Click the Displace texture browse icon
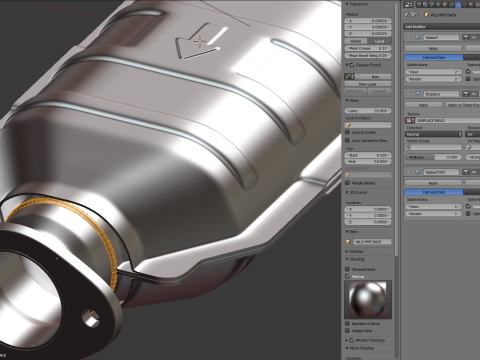 point(410,120)
